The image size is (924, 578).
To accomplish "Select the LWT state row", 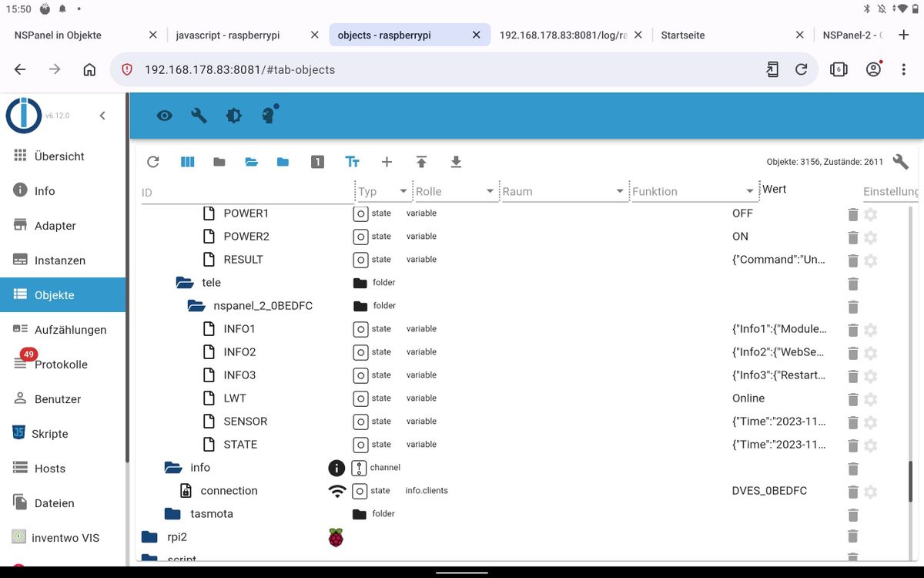I will 524,398.
